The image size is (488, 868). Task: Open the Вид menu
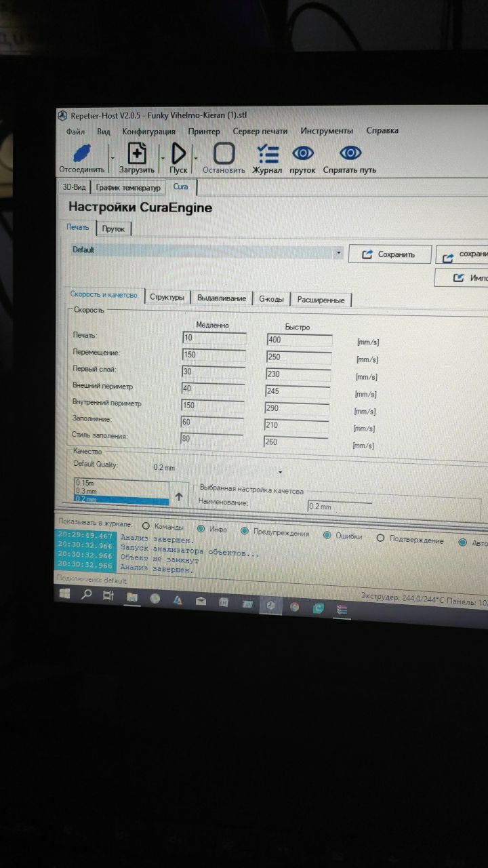click(x=104, y=131)
